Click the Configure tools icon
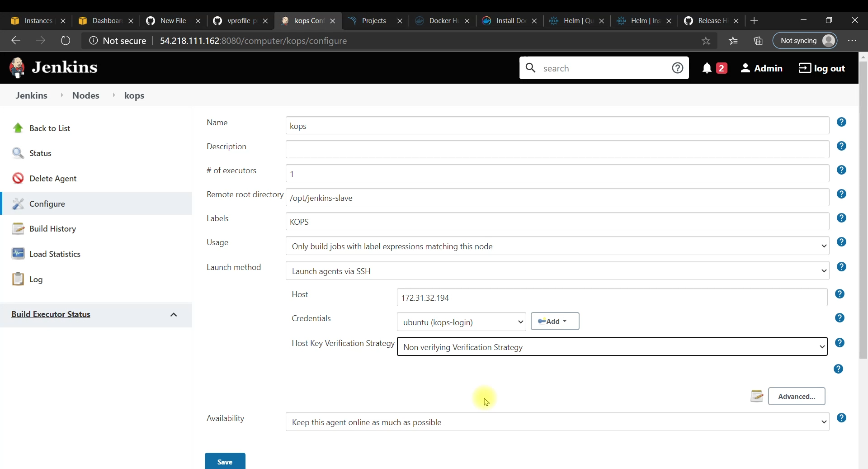Viewport: 868px width, 469px height. 18,204
